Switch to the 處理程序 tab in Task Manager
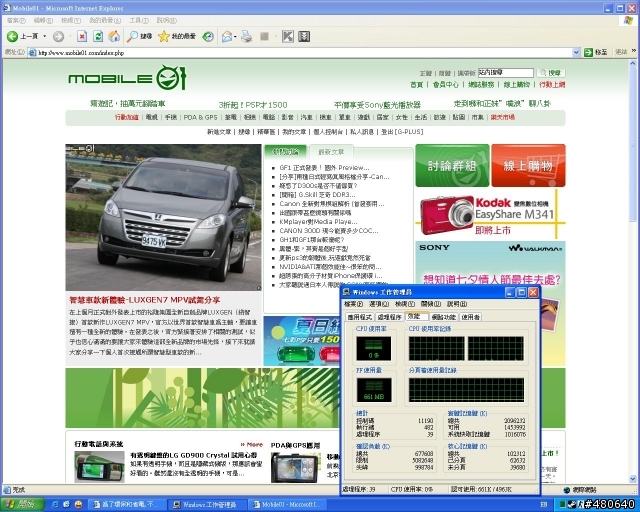The height and width of the screenshot is (512, 640). pos(389,317)
